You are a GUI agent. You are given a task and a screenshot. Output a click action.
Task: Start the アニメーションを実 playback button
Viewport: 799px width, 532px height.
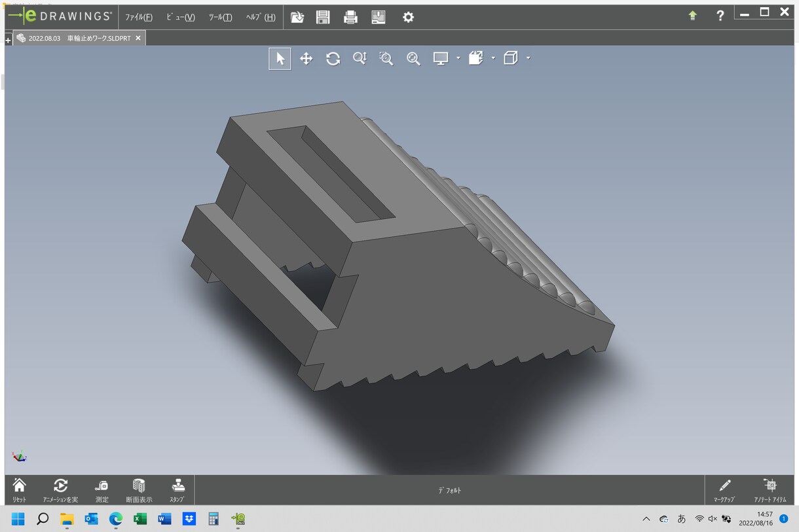coord(60,489)
